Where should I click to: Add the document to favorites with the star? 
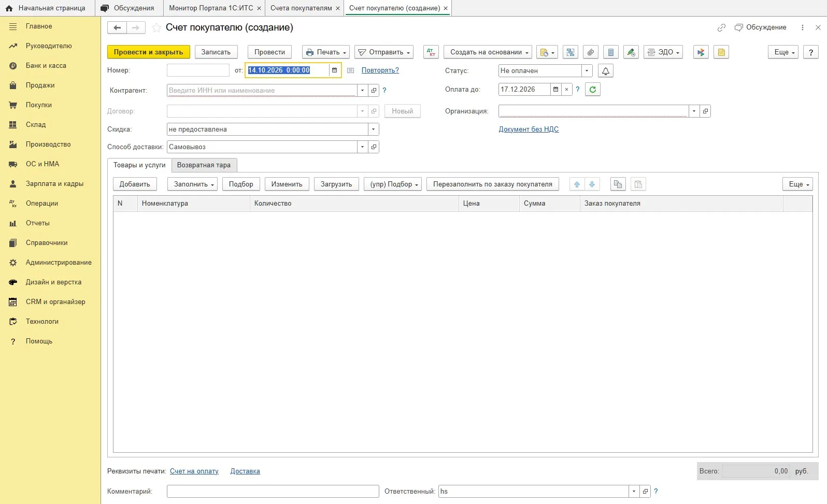(156, 27)
